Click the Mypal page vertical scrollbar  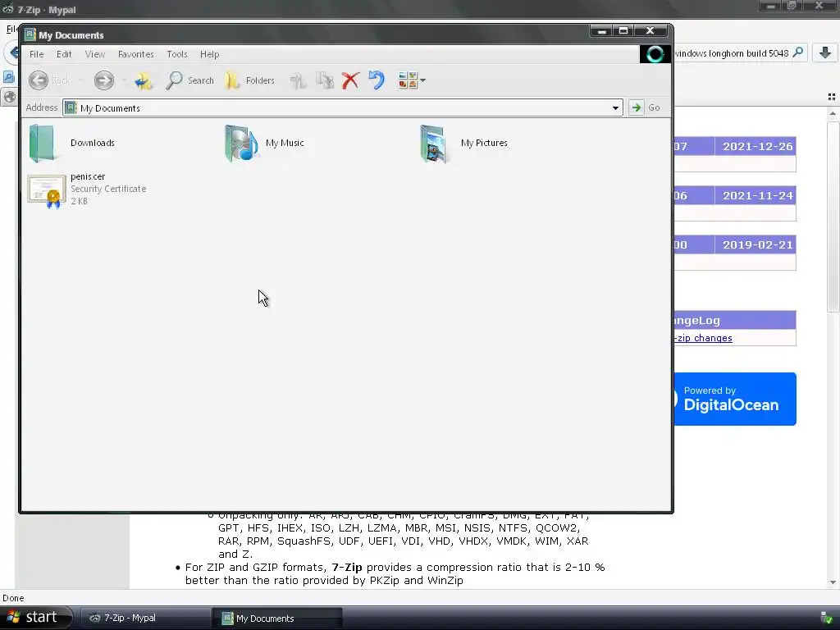[833, 217]
